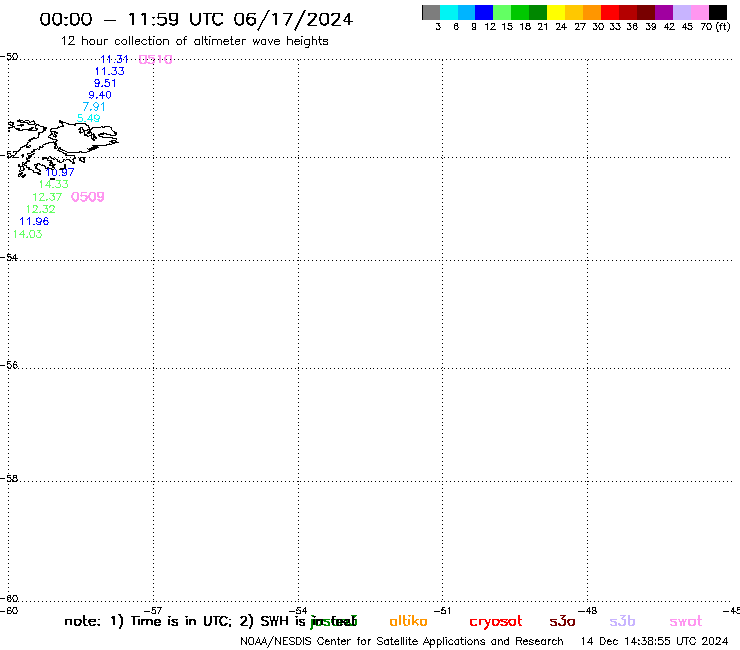The width and height of the screenshot is (740, 650).
Task: Click the NOAA/NESDIS credit line
Action: coord(402,642)
